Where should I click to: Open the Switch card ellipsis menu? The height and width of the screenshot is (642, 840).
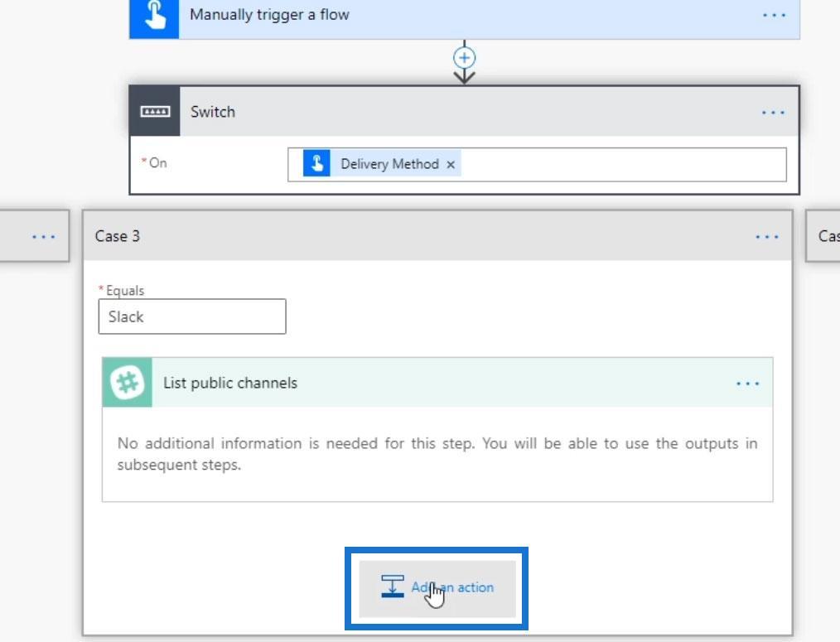click(x=773, y=112)
